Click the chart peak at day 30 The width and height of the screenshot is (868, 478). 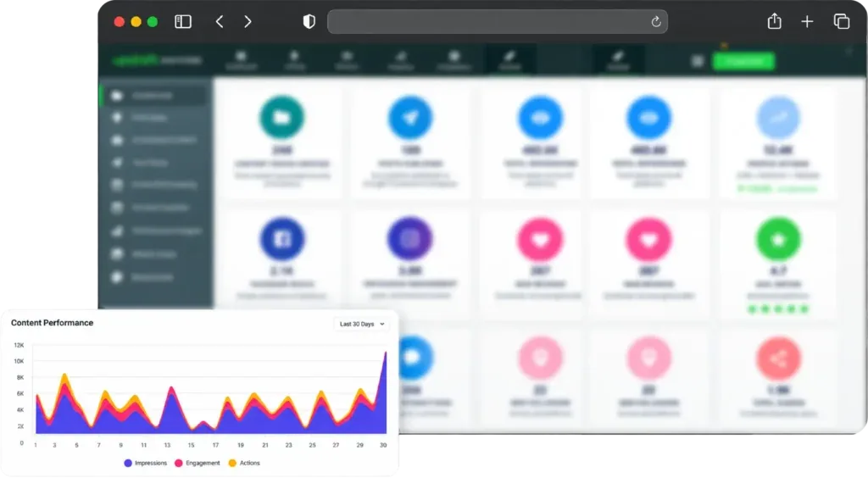pos(386,353)
